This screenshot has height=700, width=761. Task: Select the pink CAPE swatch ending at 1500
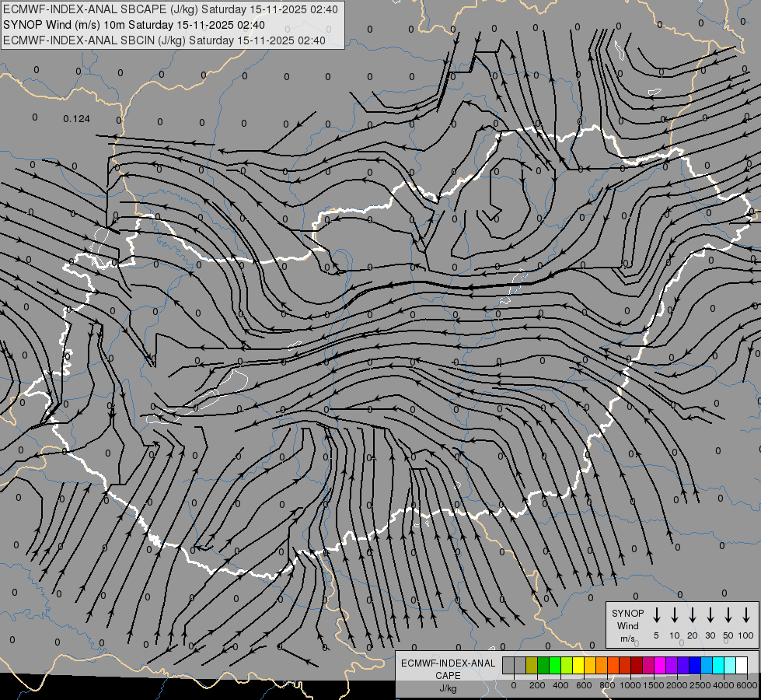[648, 665]
